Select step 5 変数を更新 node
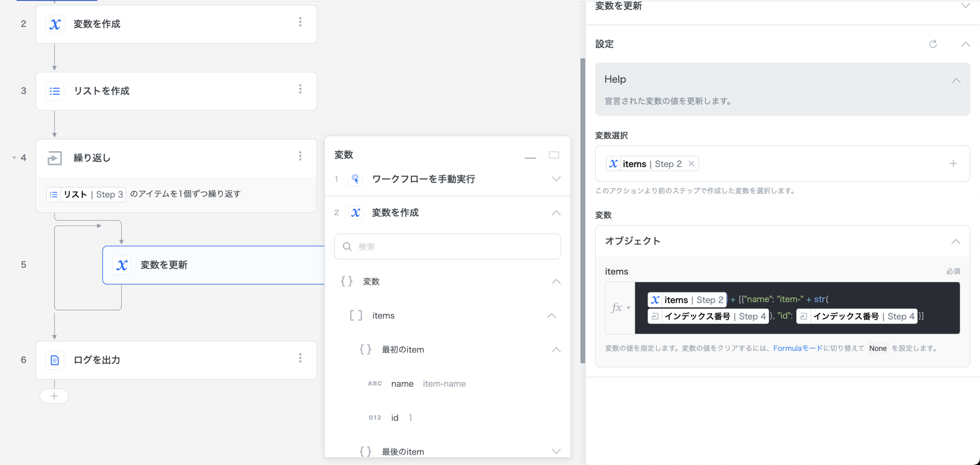Image resolution: width=980 pixels, height=465 pixels. 213,265
